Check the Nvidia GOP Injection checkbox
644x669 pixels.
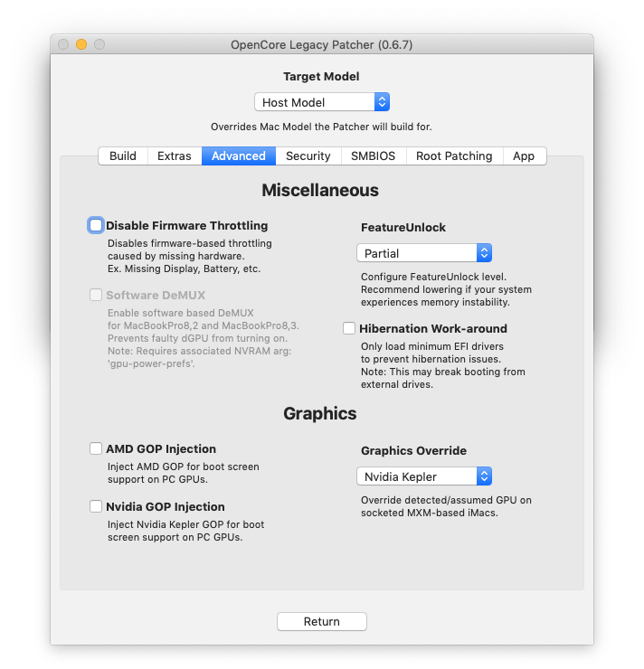(96, 506)
